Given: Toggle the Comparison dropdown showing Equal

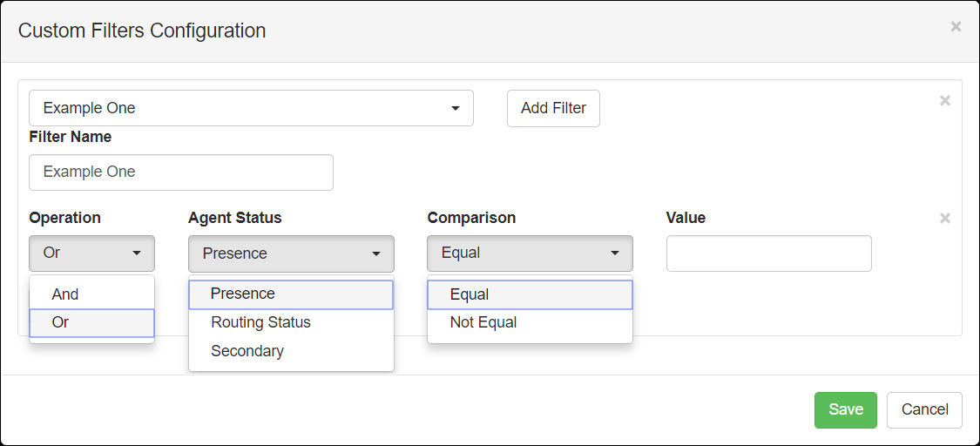Looking at the screenshot, I should click(x=530, y=253).
